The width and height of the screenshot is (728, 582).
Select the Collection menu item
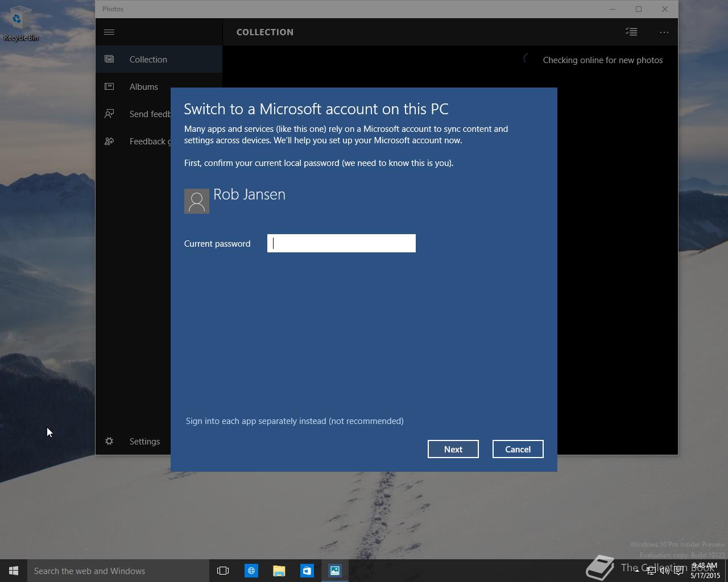point(159,59)
